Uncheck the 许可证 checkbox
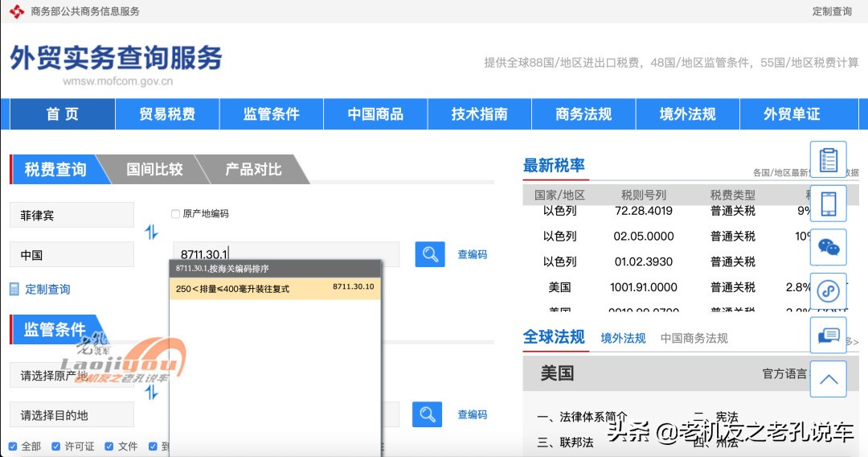 [x=55, y=447]
